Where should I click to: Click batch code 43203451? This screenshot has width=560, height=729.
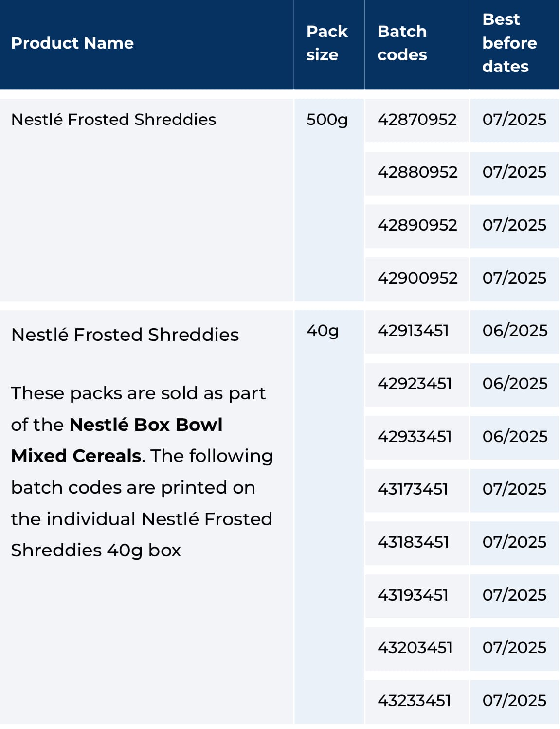coord(415,648)
